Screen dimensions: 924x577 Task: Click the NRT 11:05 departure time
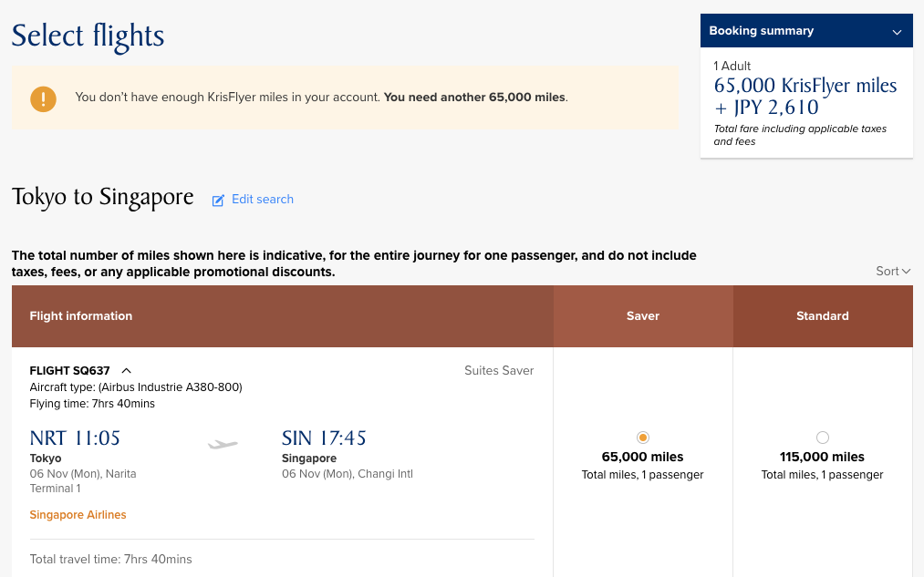point(75,438)
